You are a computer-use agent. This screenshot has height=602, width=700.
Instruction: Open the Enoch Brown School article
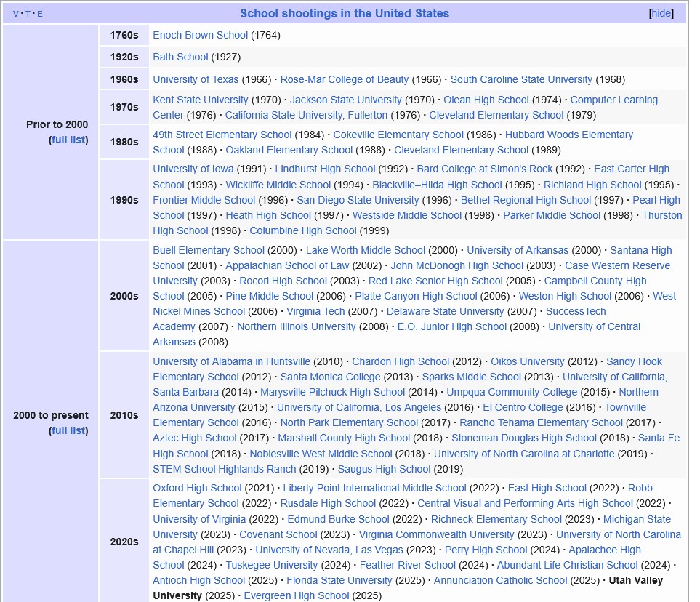coord(200,35)
